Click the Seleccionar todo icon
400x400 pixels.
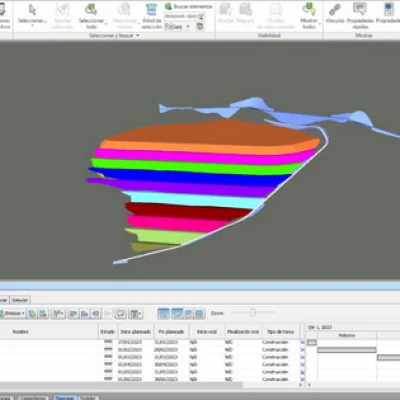click(91, 10)
